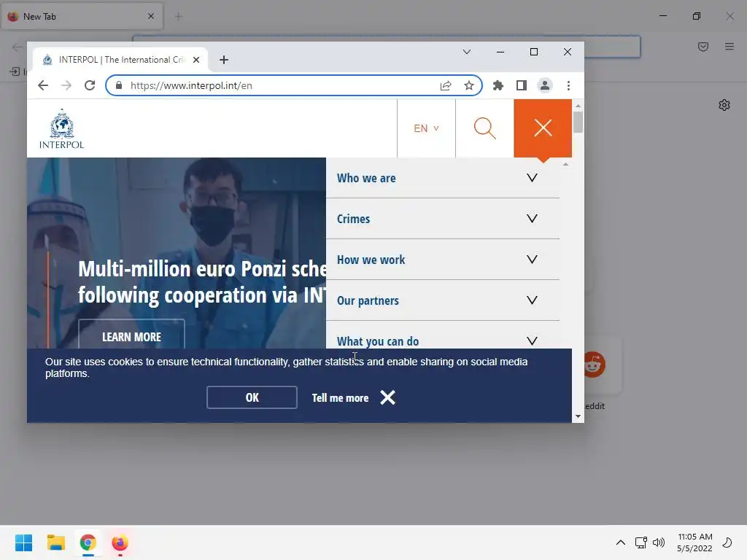Reload the INTERPOL page
This screenshot has height=560, width=747.
[90, 85]
